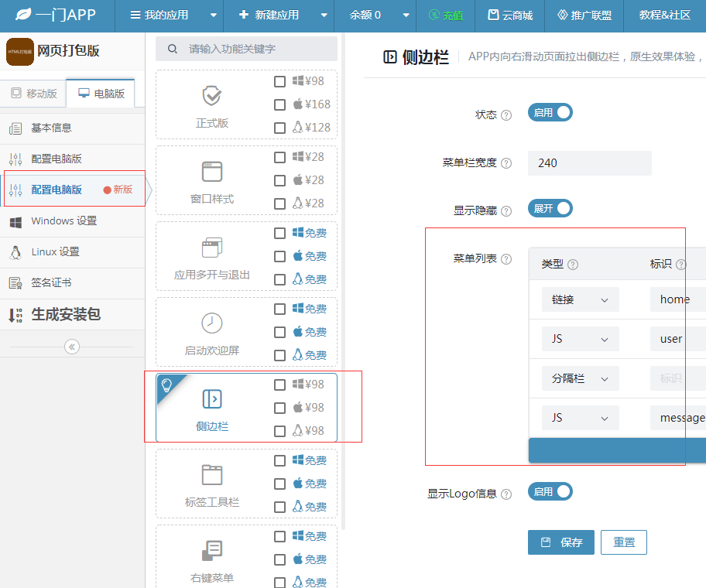Toggle the 状态 启用 switch
Screen dimensions: 706x588
click(550, 112)
